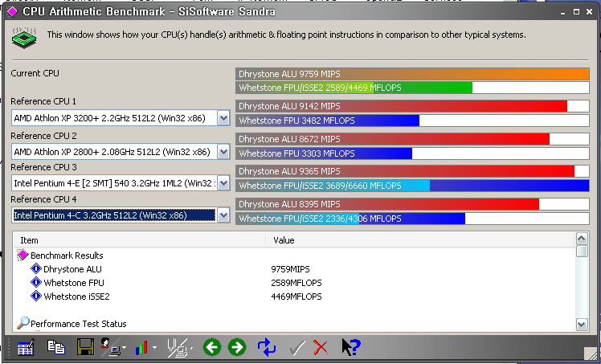Screen dimensions: 601x364
Task: Click the Whetstone iSSE2 info icon
Action: (x=35, y=297)
